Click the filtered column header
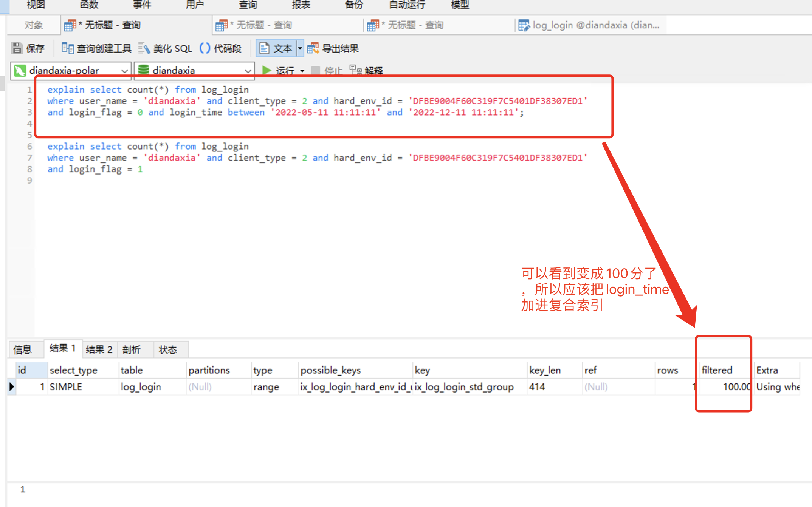The width and height of the screenshot is (812, 507). [717, 370]
